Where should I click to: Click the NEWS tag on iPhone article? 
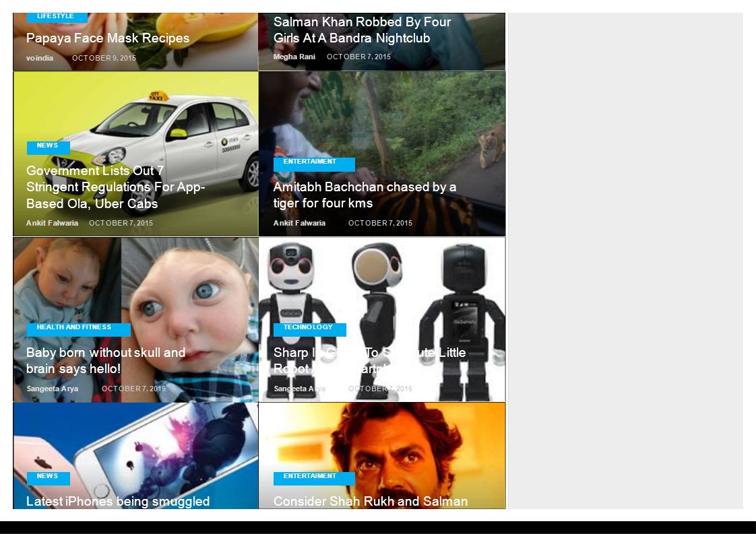(49, 477)
